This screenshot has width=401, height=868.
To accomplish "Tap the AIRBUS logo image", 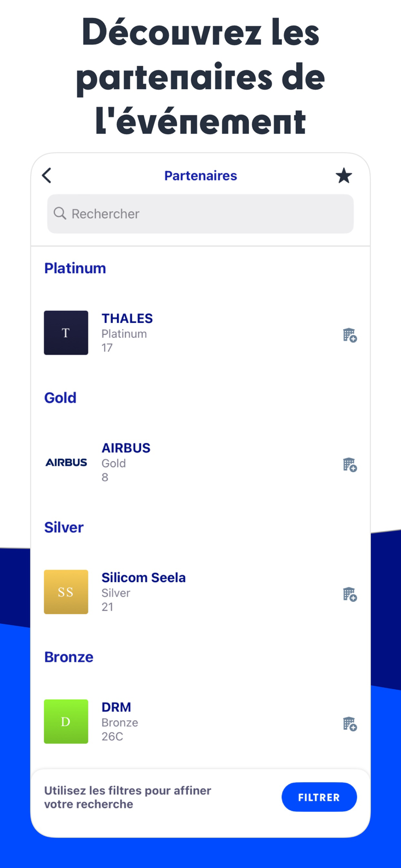I will pos(66,462).
